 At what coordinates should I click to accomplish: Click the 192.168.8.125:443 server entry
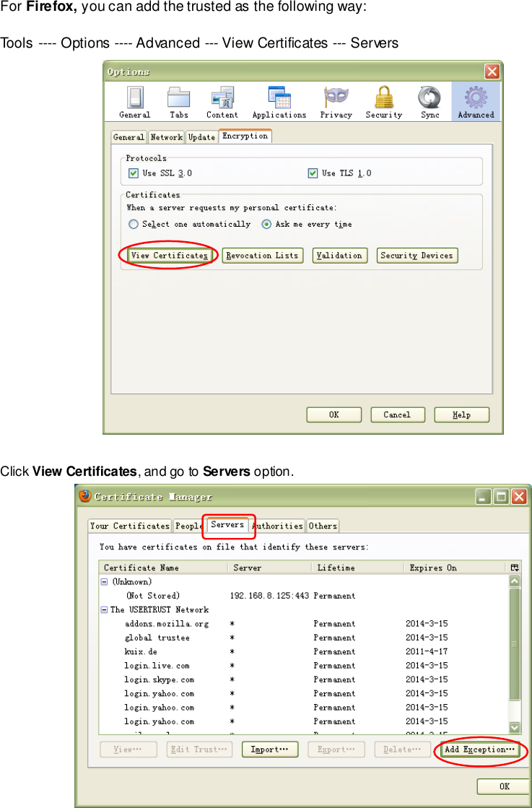(x=269, y=596)
